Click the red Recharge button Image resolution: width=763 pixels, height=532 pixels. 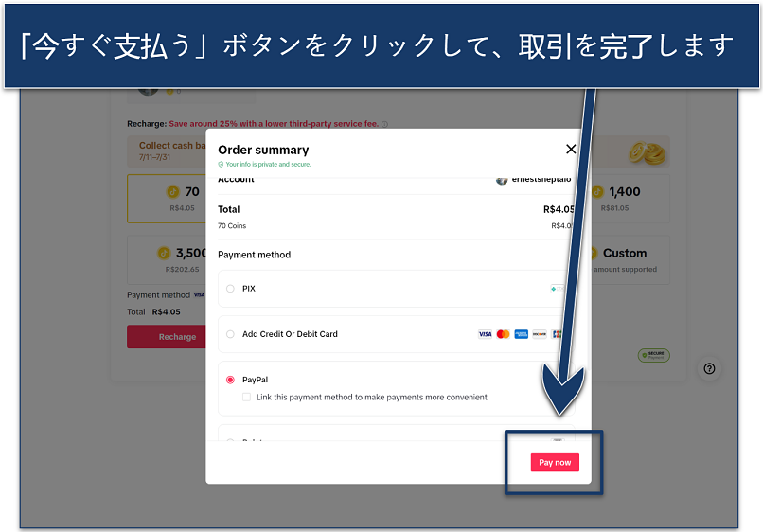click(167, 337)
